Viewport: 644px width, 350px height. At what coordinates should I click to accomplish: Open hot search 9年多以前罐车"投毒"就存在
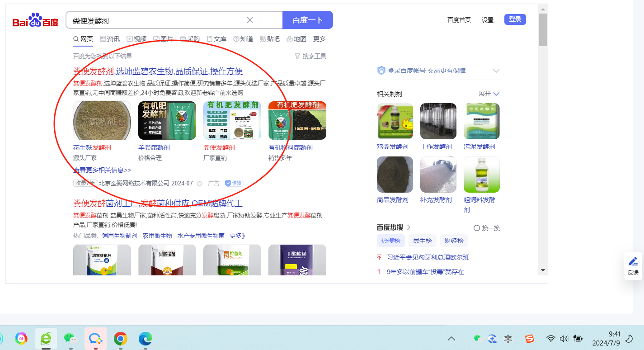point(425,272)
